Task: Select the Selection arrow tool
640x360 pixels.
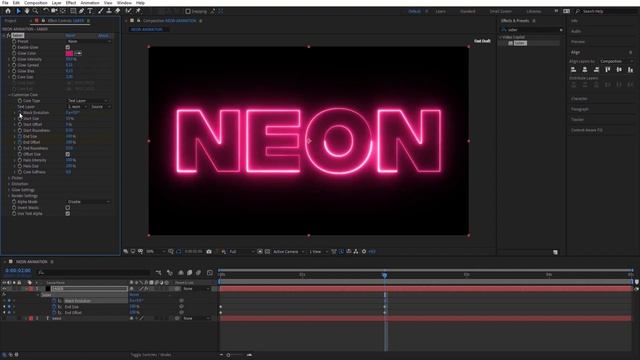Action: 18,11
